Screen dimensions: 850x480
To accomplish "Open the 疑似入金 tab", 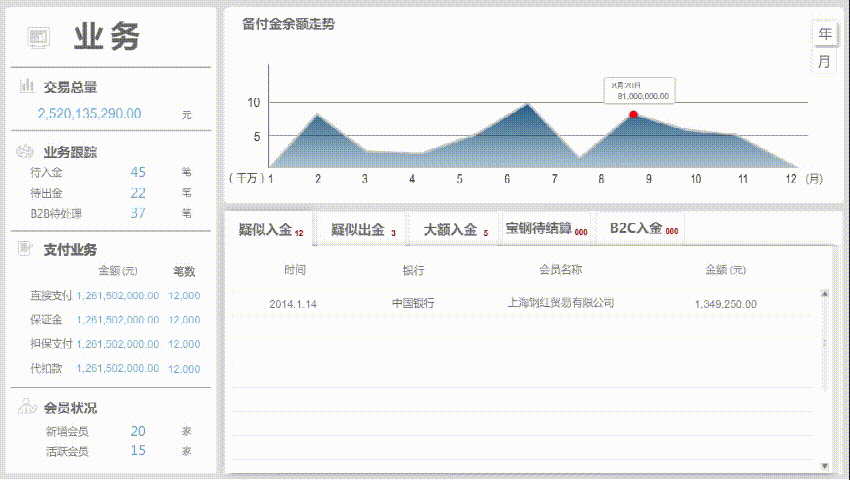I will [x=270, y=230].
